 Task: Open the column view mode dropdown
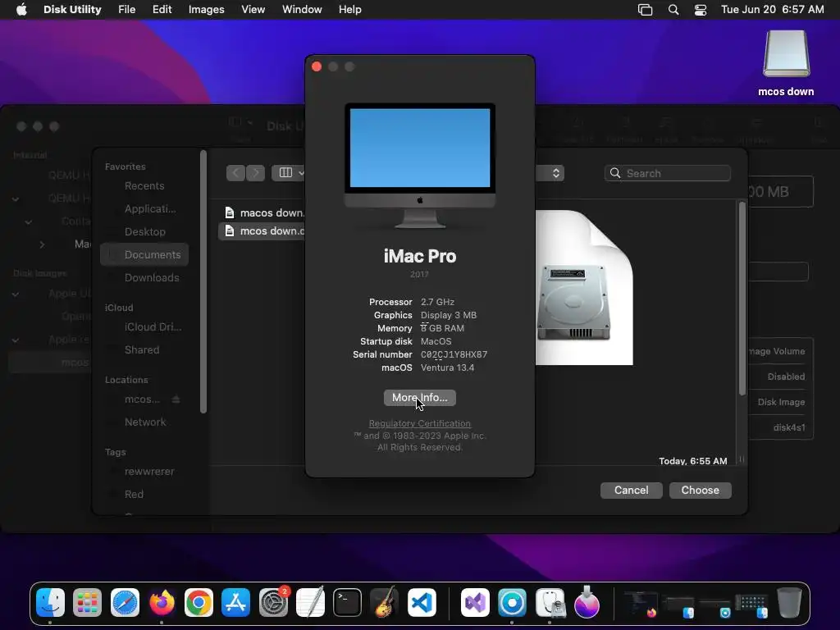click(290, 172)
